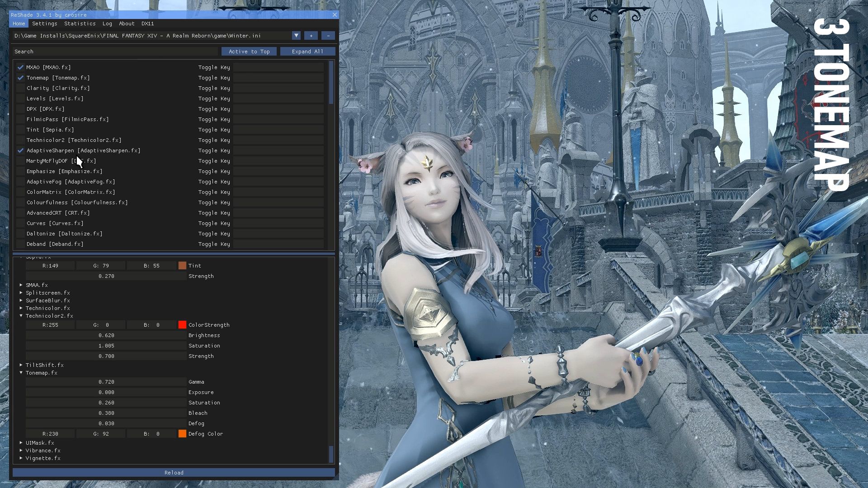Click the Tonemap Exposure slider
The image size is (868, 488).
click(106, 392)
